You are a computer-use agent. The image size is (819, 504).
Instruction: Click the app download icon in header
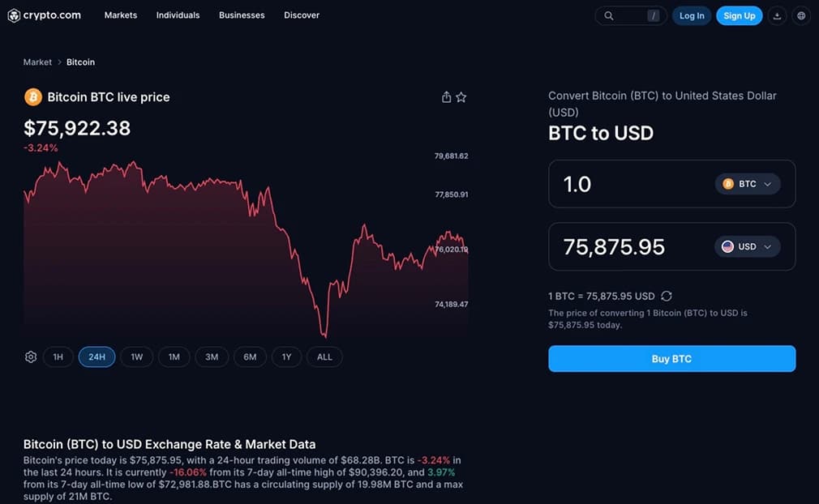click(777, 15)
